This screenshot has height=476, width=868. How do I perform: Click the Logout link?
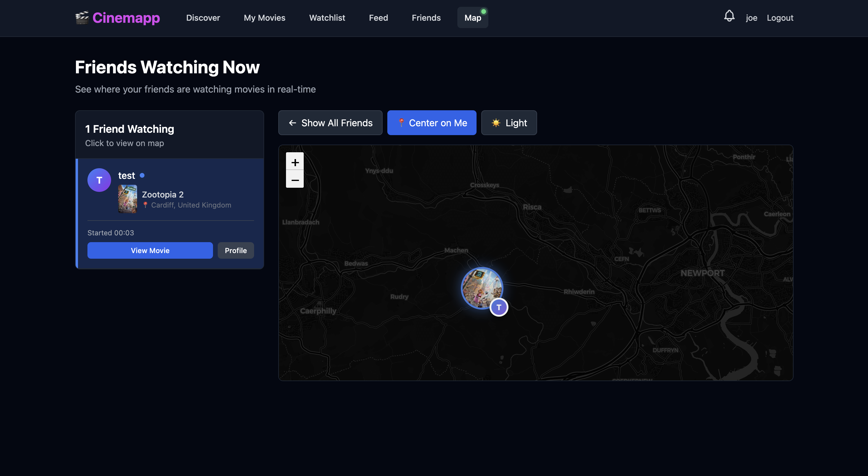tap(780, 18)
